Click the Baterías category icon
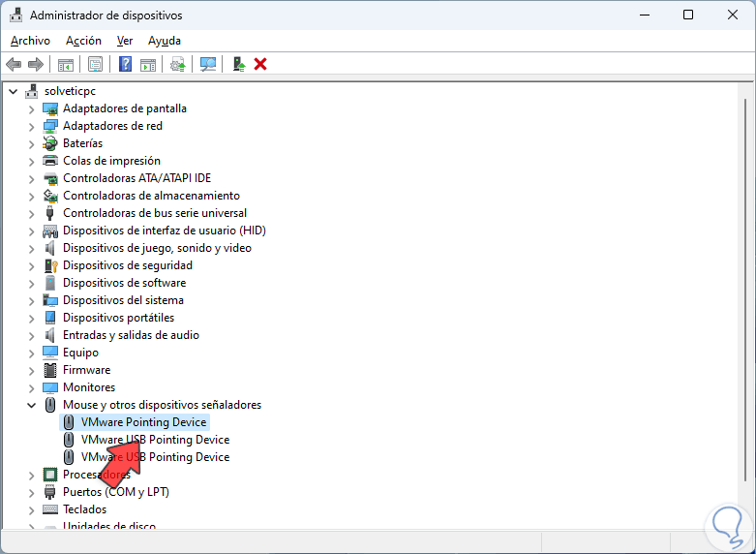Image resolution: width=756 pixels, height=554 pixels. (50, 143)
